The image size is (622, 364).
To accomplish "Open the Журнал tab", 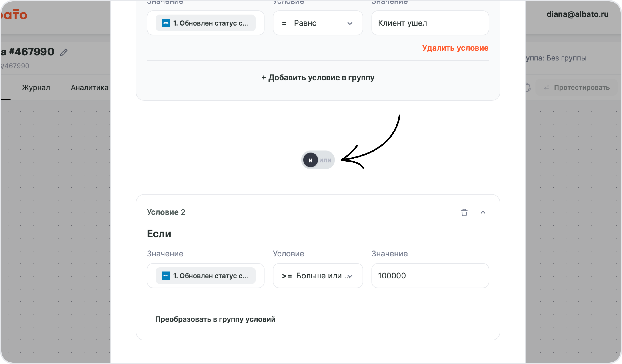I will 36,87.
